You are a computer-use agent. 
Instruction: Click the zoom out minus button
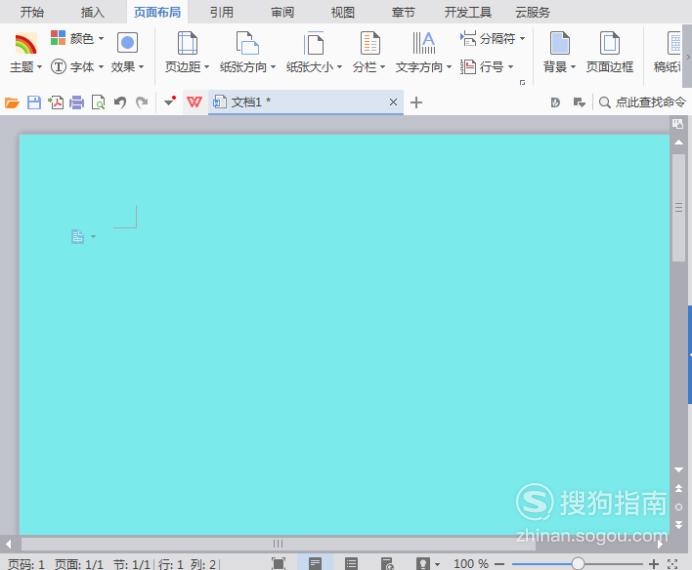tap(499, 564)
